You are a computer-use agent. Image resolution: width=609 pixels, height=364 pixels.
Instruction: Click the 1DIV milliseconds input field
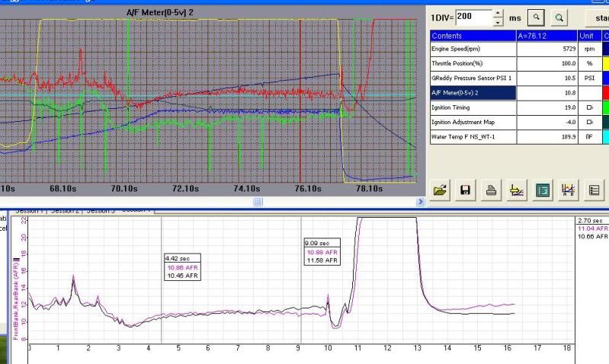[x=473, y=17]
